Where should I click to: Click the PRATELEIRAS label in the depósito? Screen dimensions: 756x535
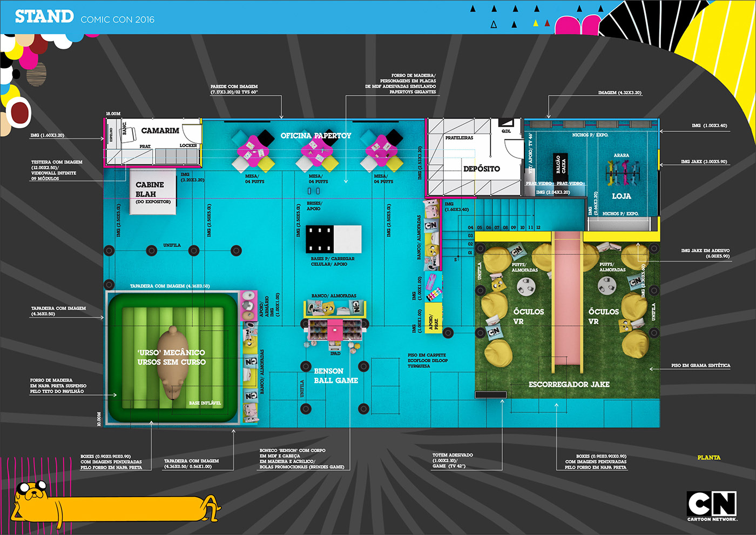tap(459, 138)
